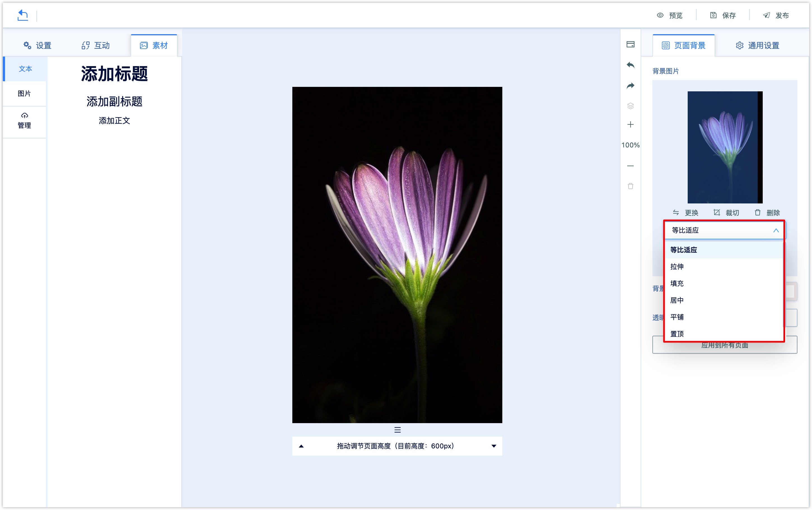Click the flower image on the canvas

tap(397, 255)
